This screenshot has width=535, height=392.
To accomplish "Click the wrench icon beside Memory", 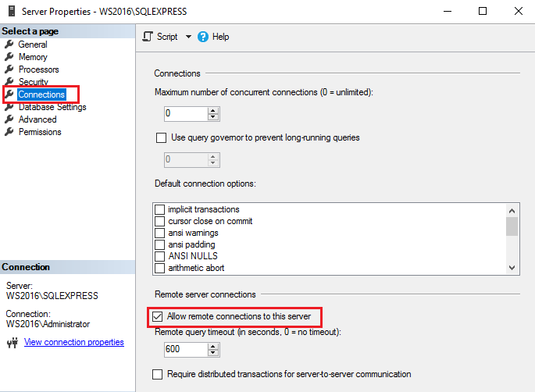I will 9,57.
